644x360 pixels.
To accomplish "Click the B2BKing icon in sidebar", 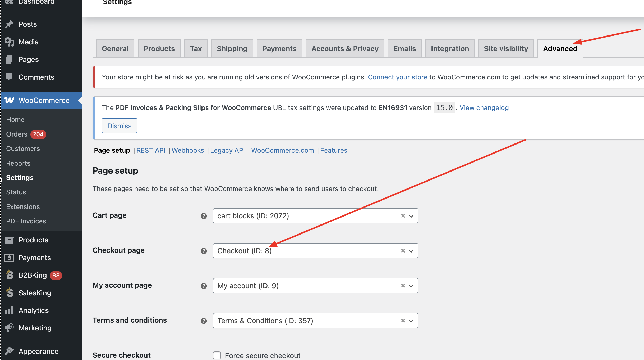I will point(9,275).
